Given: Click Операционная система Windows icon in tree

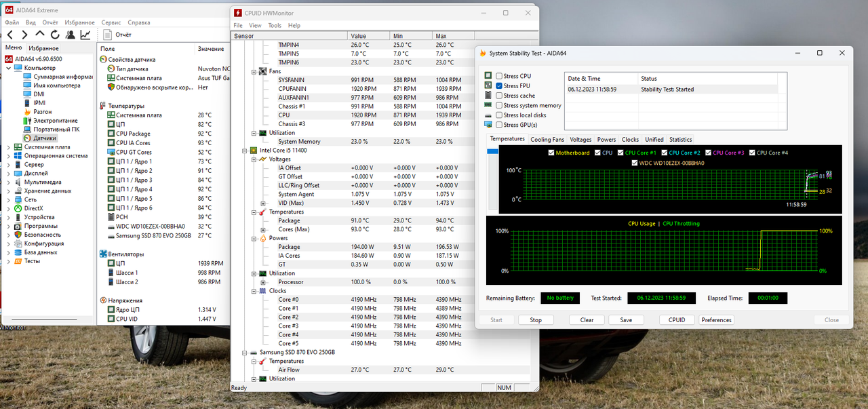Looking at the screenshot, I should 18,155.
